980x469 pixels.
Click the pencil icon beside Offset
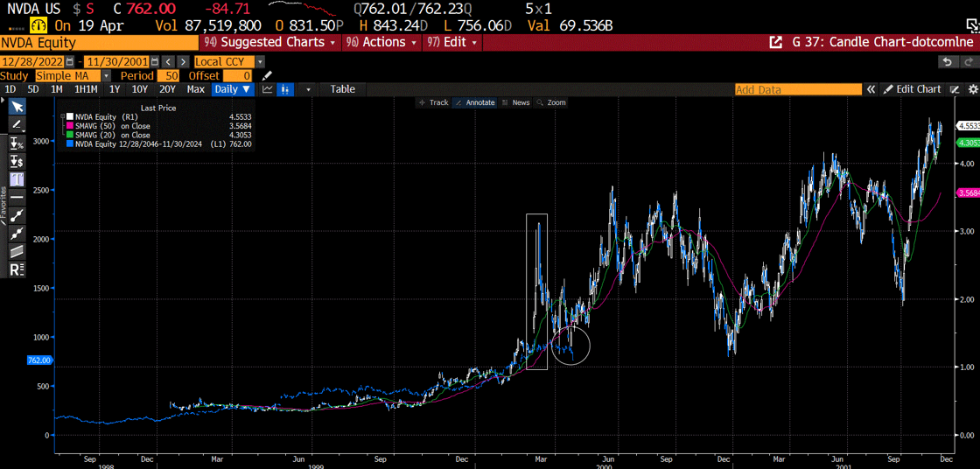(x=268, y=75)
